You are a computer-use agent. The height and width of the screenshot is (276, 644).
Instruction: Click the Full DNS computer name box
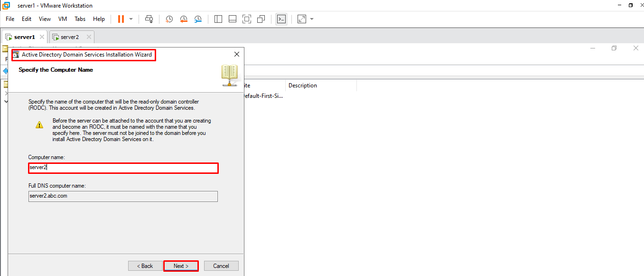123,196
